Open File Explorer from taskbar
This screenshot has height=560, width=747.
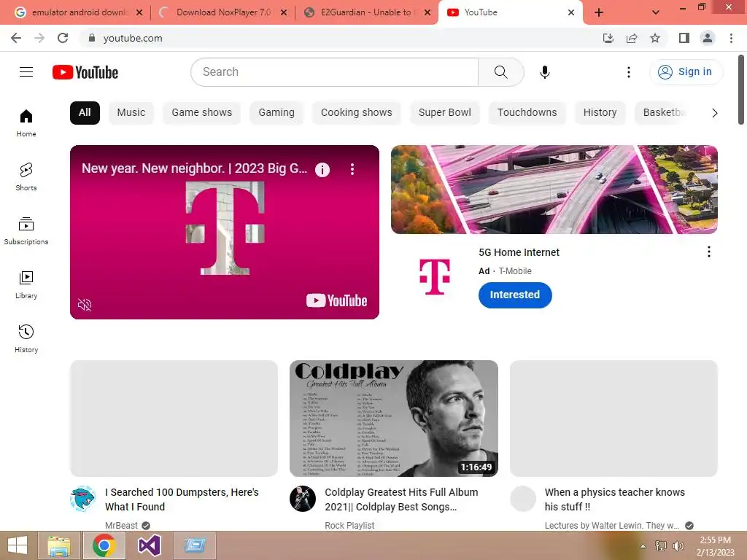pos(59,546)
